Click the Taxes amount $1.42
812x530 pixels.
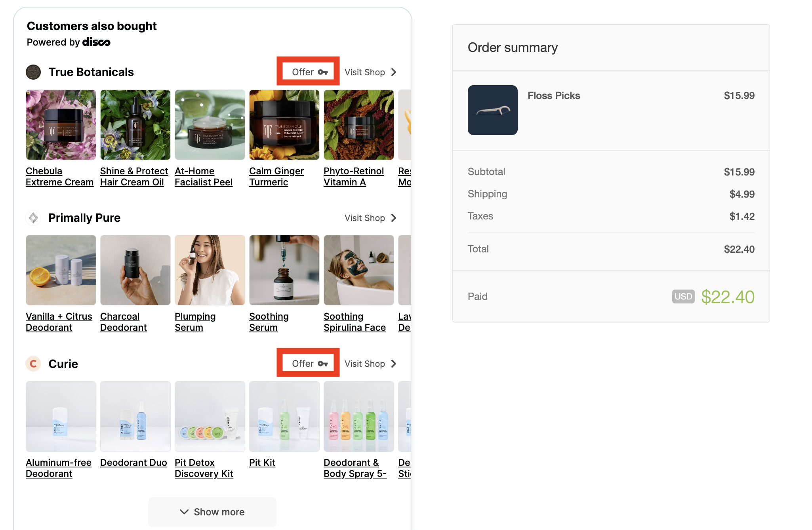point(742,216)
